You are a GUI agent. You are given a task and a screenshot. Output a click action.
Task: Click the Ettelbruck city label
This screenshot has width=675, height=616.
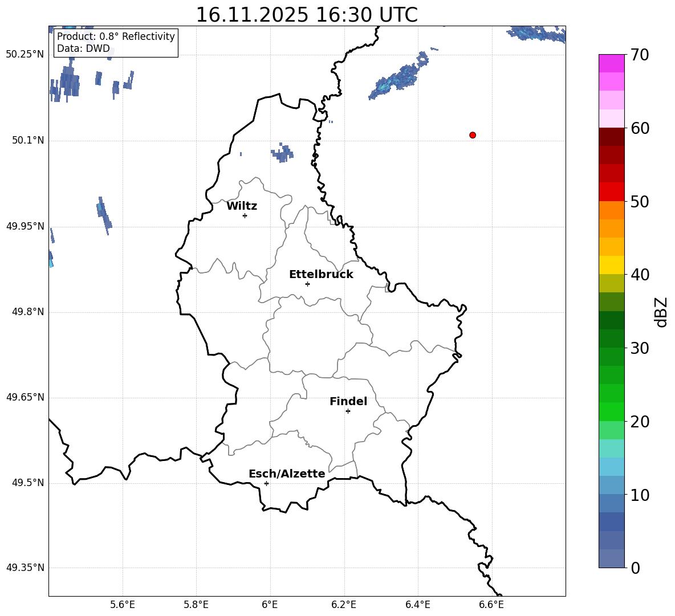[x=321, y=275]
